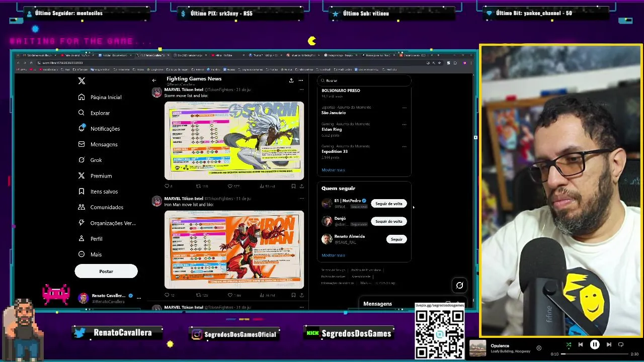Open Renato Cavallera account avatar in sidebar
644x362 pixels.
click(x=83, y=298)
